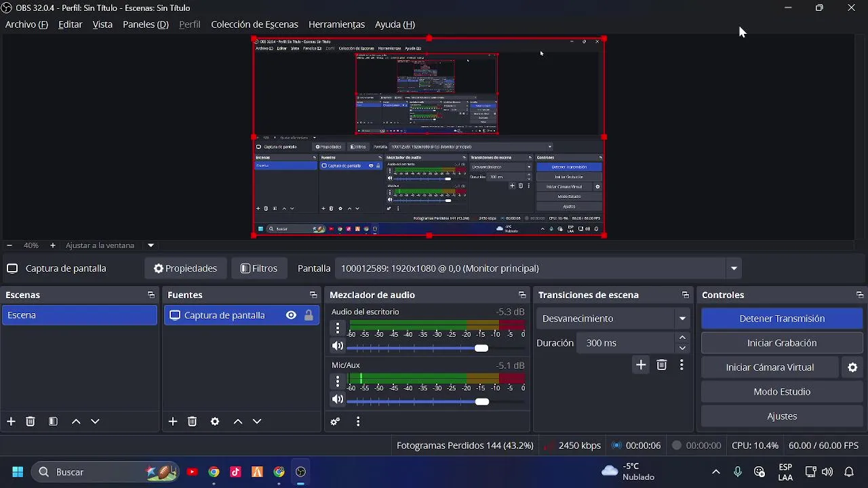Open Filtros for selected source
868x488 pixels.
point(258,268)
